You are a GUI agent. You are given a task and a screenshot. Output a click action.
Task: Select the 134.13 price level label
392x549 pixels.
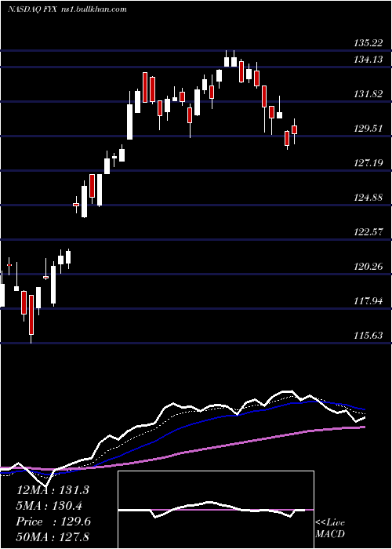[368, 60]
